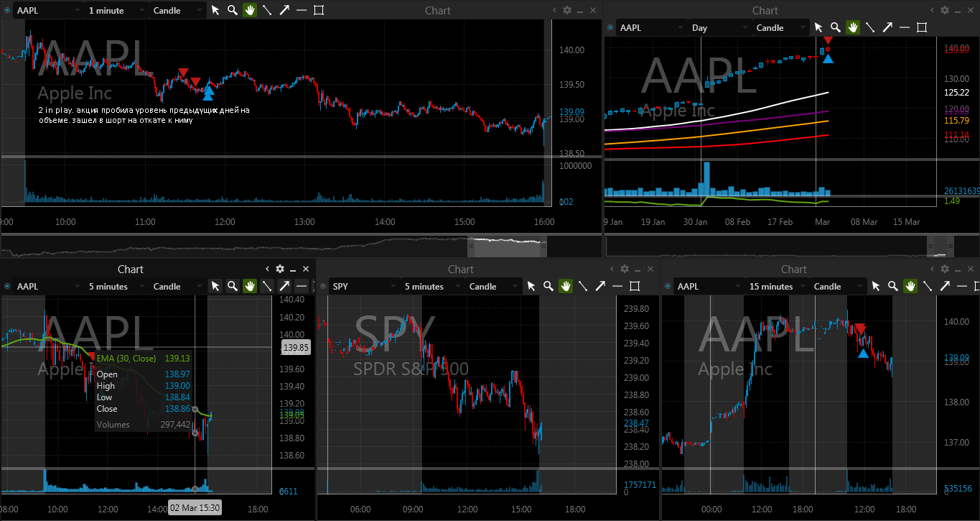The width and height of the screenshot is (980, 521).
Task: Click the Chart title of the Day panel
Action: [x=765, y=10]
